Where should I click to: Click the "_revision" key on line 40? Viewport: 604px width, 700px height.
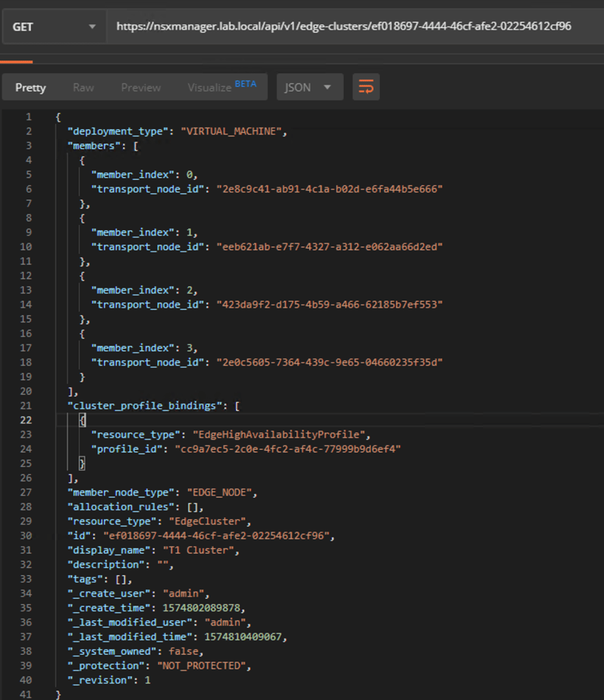click(x=99, y=679)
